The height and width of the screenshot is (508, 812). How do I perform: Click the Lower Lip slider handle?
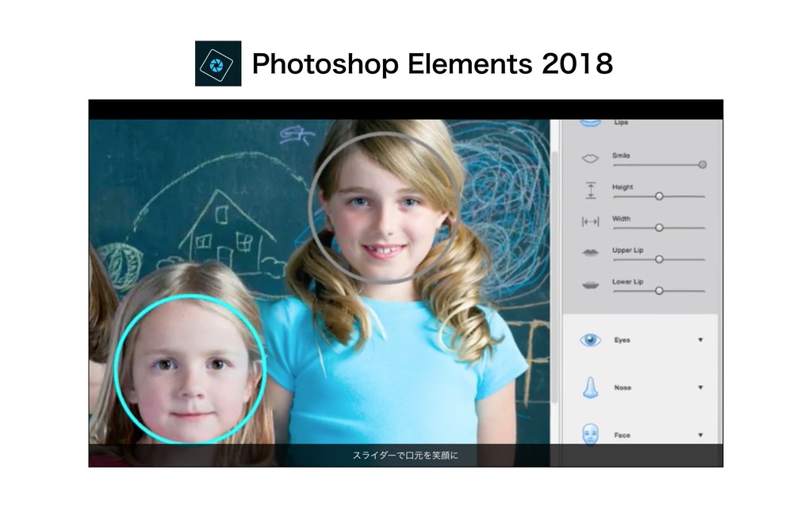[x=659, y=291]
